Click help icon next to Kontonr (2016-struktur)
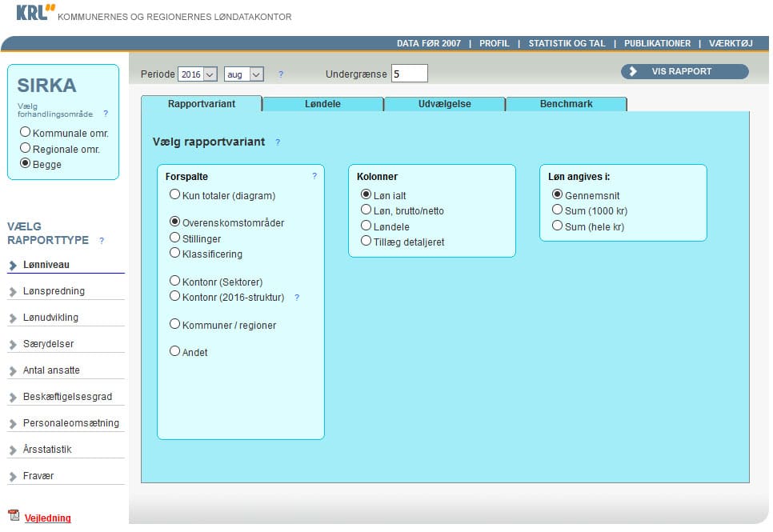Image resolution: width=773 pixels, height=532 pixels. tap(297, 298)
